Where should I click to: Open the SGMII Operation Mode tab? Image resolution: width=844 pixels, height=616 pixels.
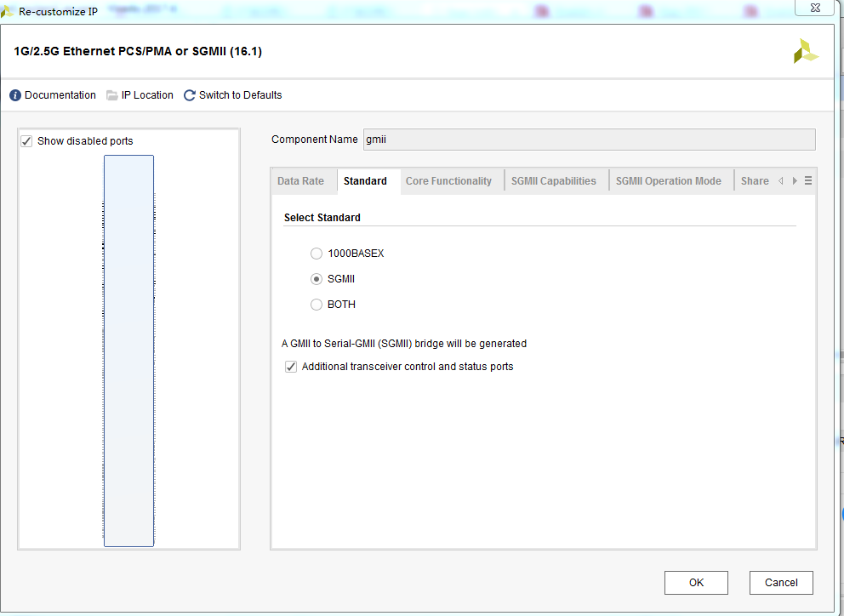click(x=668, y=181)
